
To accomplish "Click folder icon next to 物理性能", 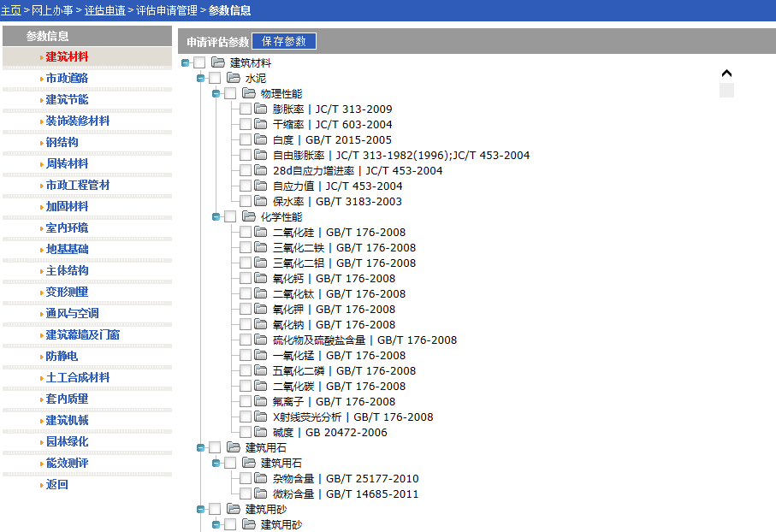I will (x=249, y=93).
